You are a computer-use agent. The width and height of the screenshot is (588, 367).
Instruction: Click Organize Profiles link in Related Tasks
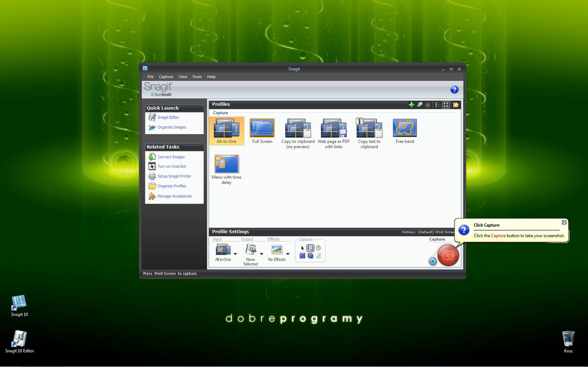pos(171,186)
